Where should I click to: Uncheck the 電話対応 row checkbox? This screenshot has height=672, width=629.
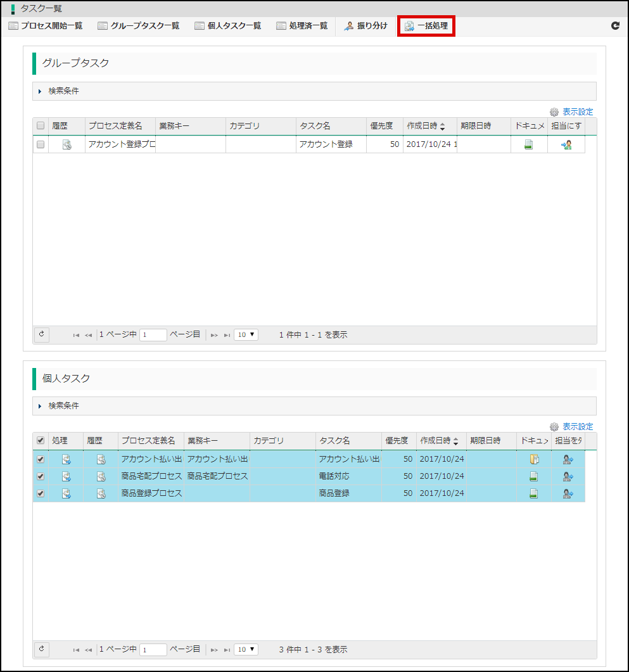(41, 476)
